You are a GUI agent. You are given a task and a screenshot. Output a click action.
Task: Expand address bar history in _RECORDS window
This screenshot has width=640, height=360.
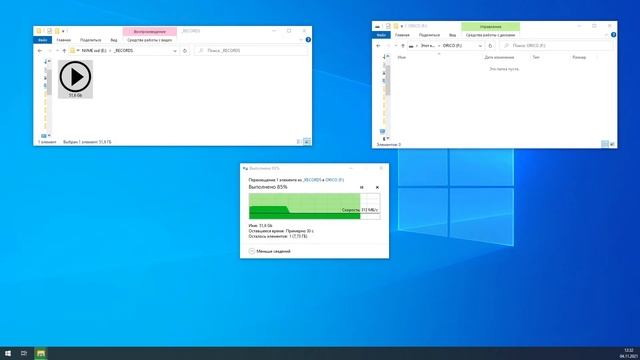click(175, 51)
